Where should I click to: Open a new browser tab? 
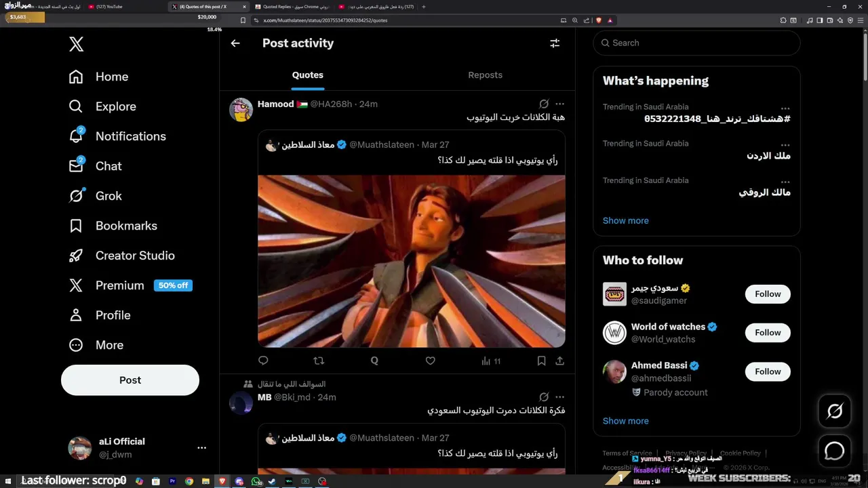coord(424,7)
